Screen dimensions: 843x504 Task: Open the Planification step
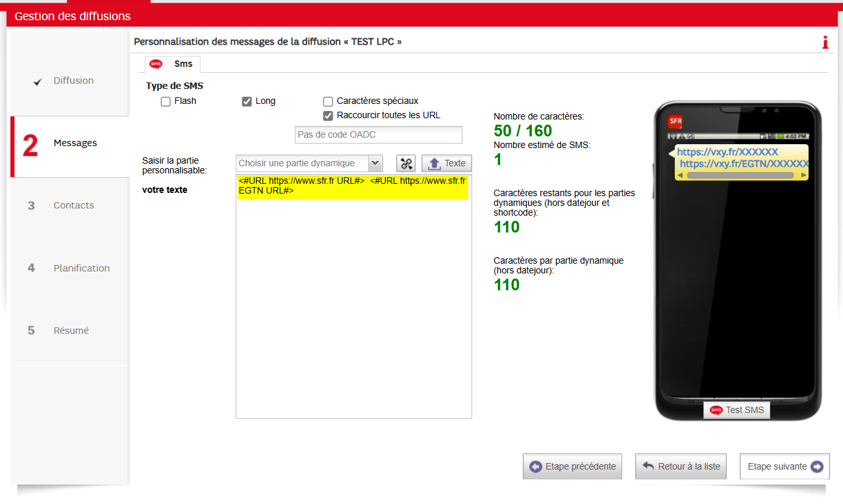click(x=81, y=268)
